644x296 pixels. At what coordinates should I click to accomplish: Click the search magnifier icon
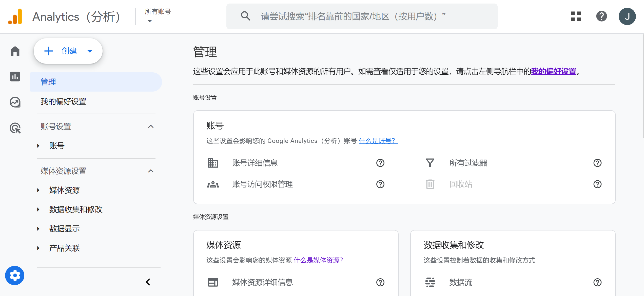point(245,16)
